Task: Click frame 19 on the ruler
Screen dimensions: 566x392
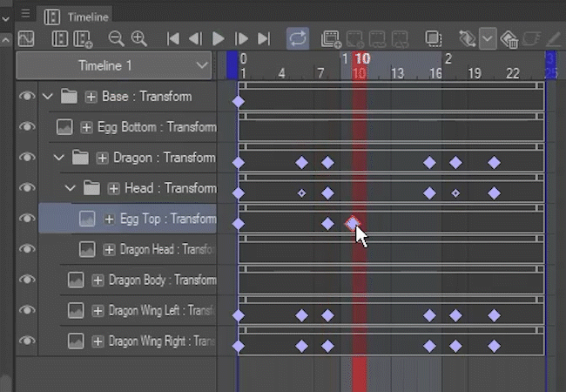Action: point(475,73)
